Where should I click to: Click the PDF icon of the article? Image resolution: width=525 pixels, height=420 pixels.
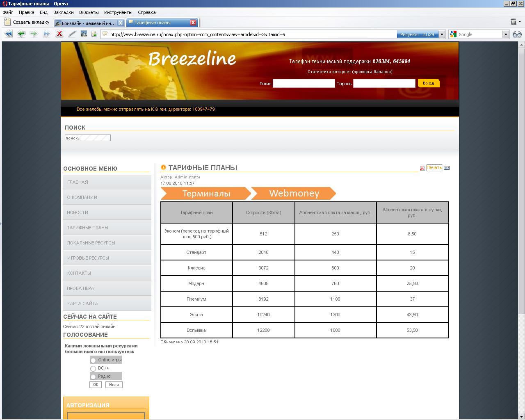[x=422, y=168]
